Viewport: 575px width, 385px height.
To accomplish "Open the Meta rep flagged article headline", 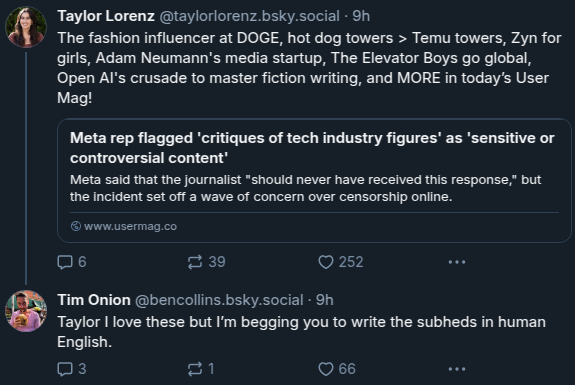I will coord(312,148).
